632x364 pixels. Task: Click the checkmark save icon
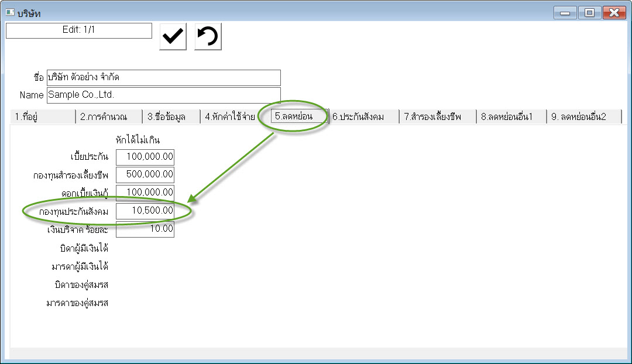pyautogui.click(x=173, y=37)
